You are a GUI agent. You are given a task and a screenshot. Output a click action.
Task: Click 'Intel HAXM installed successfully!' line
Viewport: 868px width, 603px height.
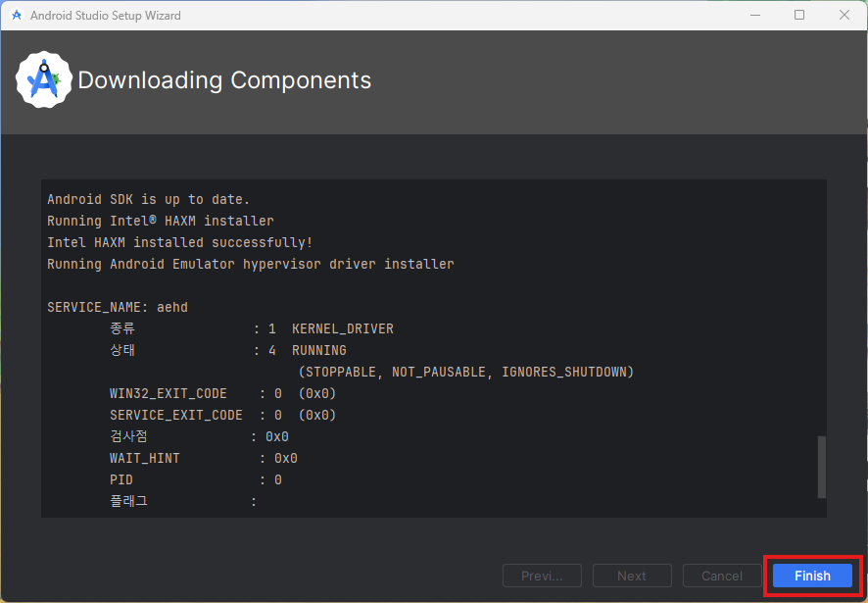click(x=180, y=242)
